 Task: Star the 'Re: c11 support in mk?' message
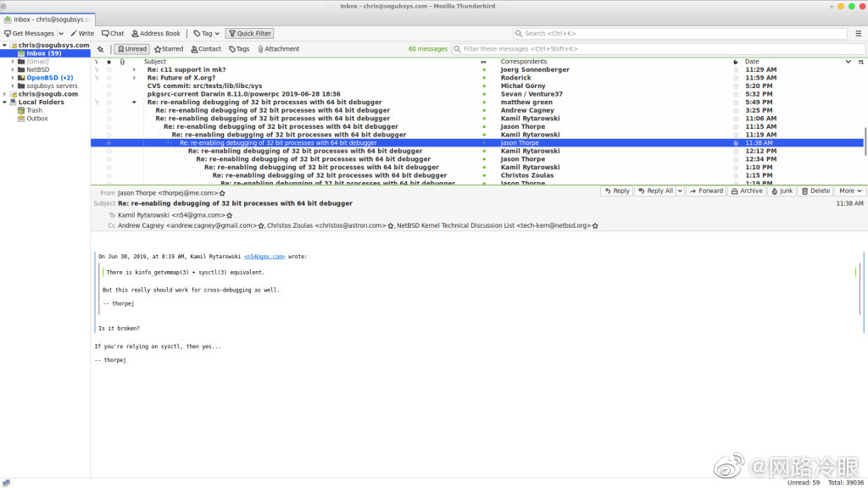108,70
